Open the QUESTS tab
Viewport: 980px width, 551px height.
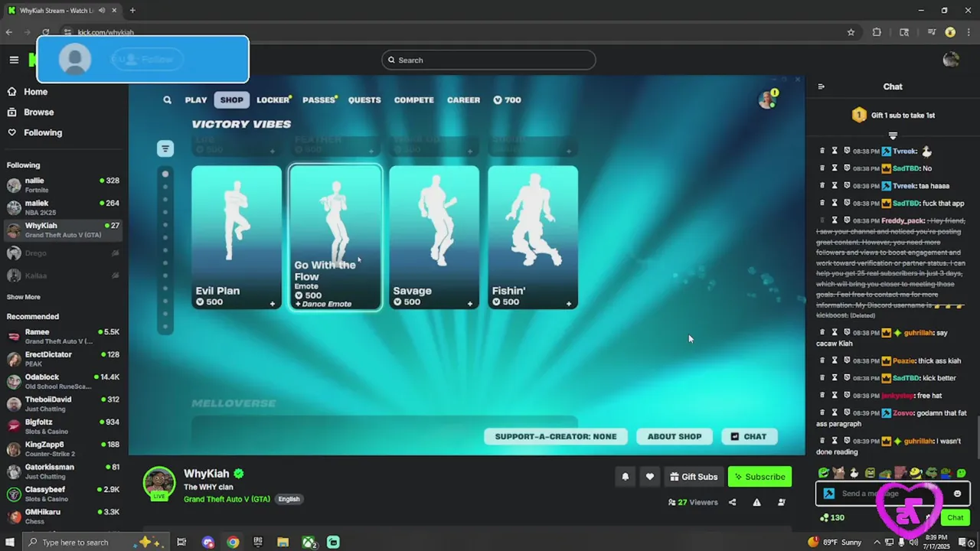point(364,99)
